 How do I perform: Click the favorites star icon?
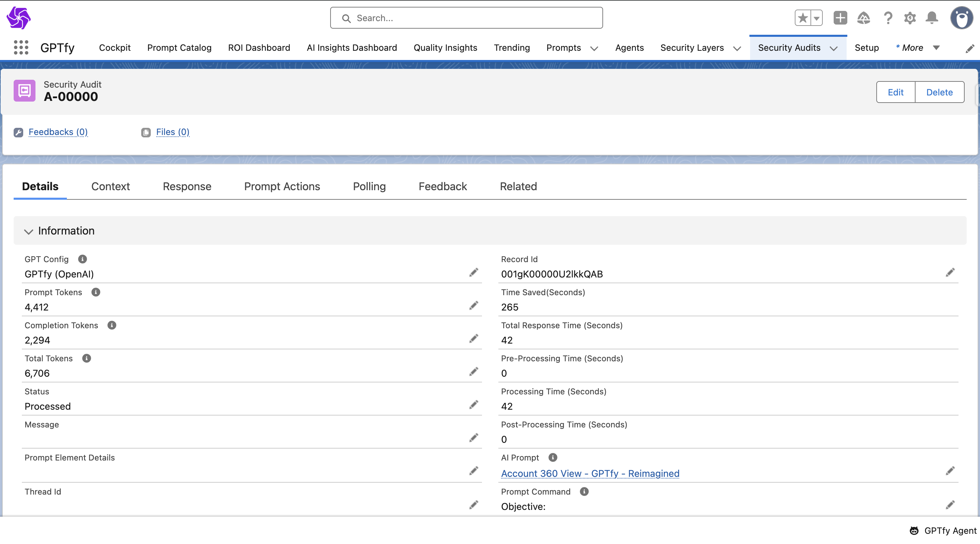[803, 18]
